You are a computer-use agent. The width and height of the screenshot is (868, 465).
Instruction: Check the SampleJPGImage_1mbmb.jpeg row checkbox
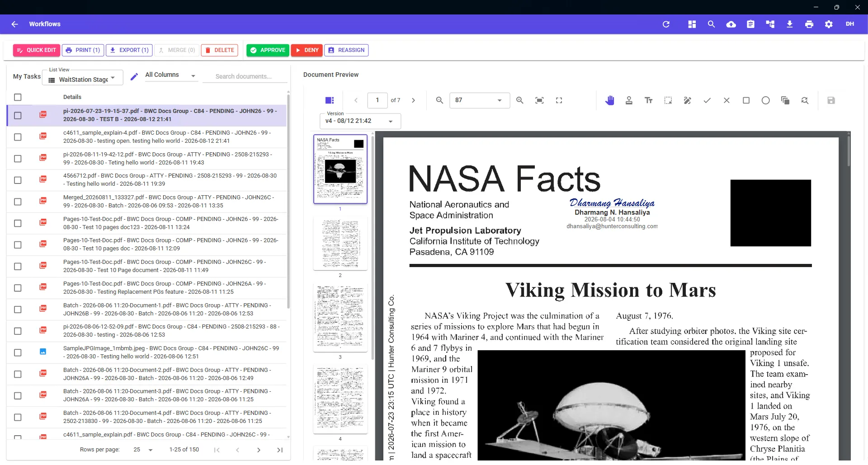pos(18,352)
